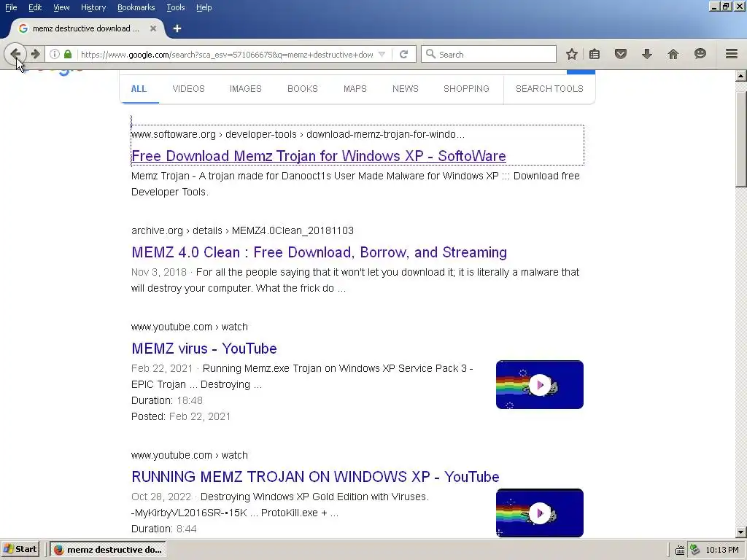Open the downloads arrow panel
This screenshot has width=747, height=560.
[646, 54]
